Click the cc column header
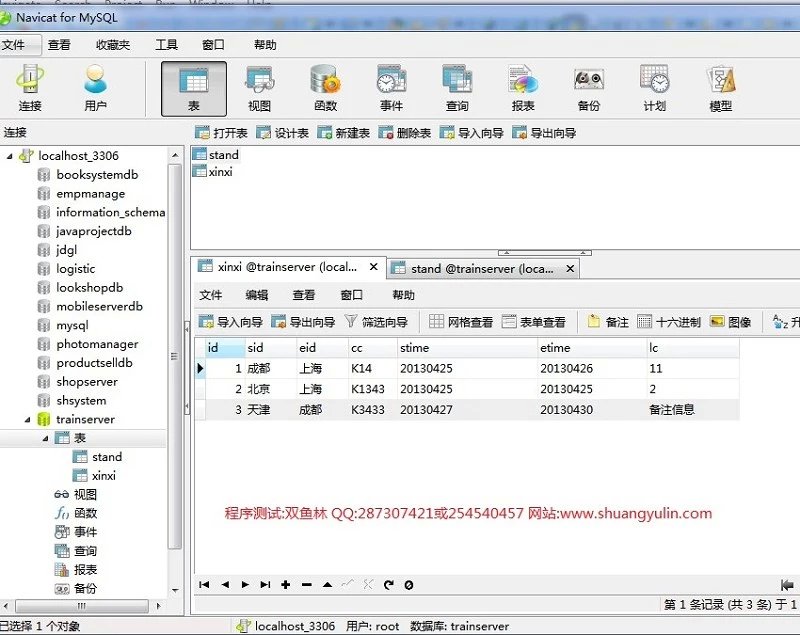This screenshot has height=635, width=800. point(373,348)
